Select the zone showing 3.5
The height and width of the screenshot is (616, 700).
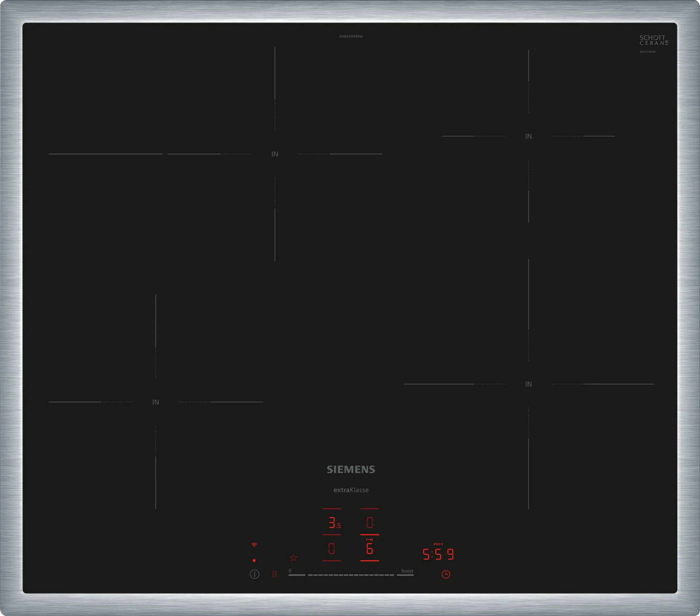tap(333, 523)
